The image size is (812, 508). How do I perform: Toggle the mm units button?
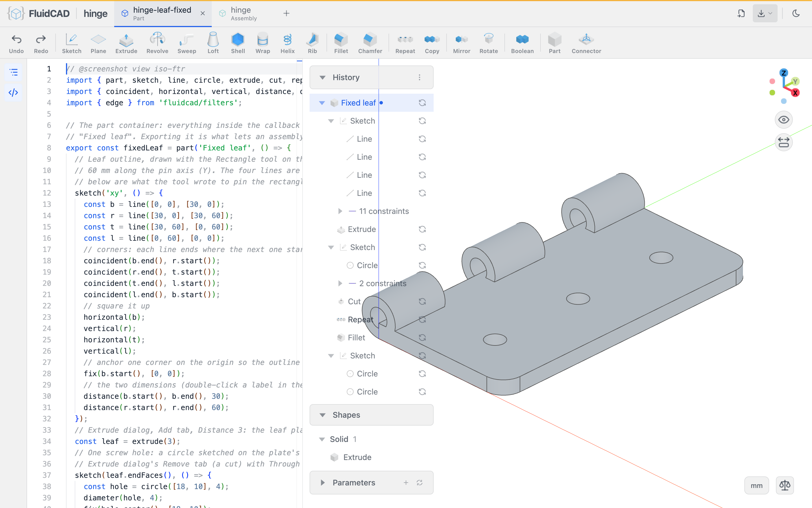(756, 485)
